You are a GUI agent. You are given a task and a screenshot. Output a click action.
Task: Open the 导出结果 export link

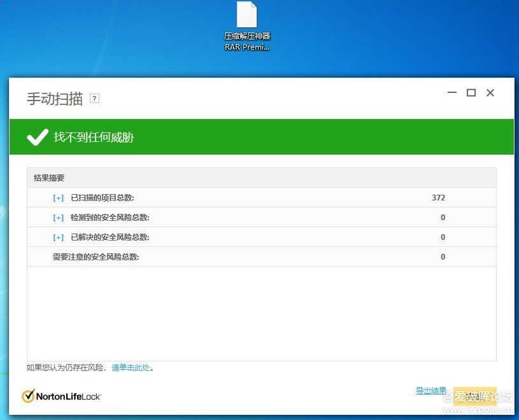(x=430, y=391)
